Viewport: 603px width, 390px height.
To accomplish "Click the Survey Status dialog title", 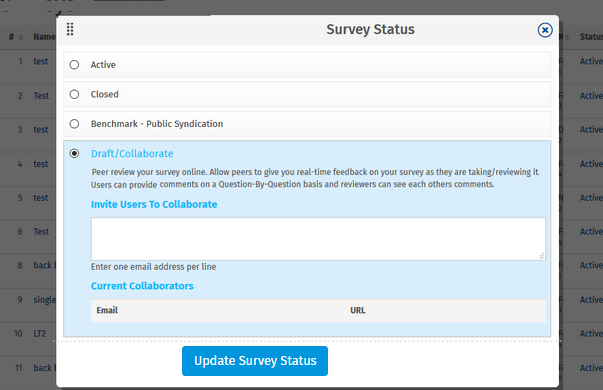I will [370, 29].
